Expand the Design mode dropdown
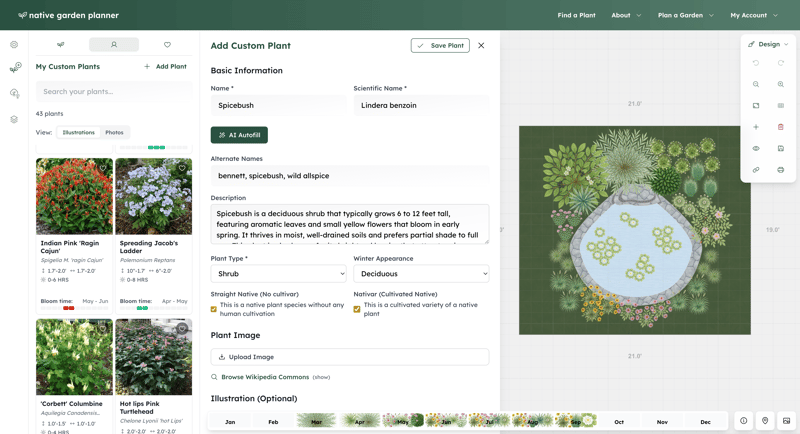Viewport: 800px width, 434px height. [769, 44]
